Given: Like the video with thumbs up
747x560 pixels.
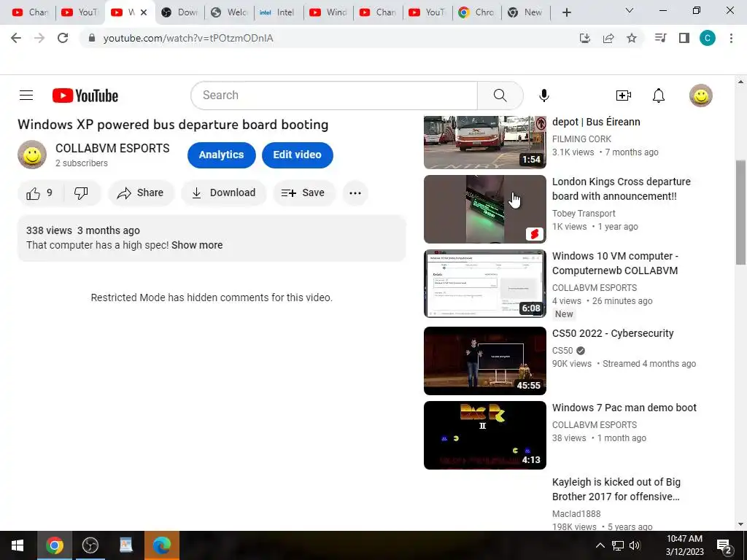Looking at the screenshot, I should pos(40,192).
